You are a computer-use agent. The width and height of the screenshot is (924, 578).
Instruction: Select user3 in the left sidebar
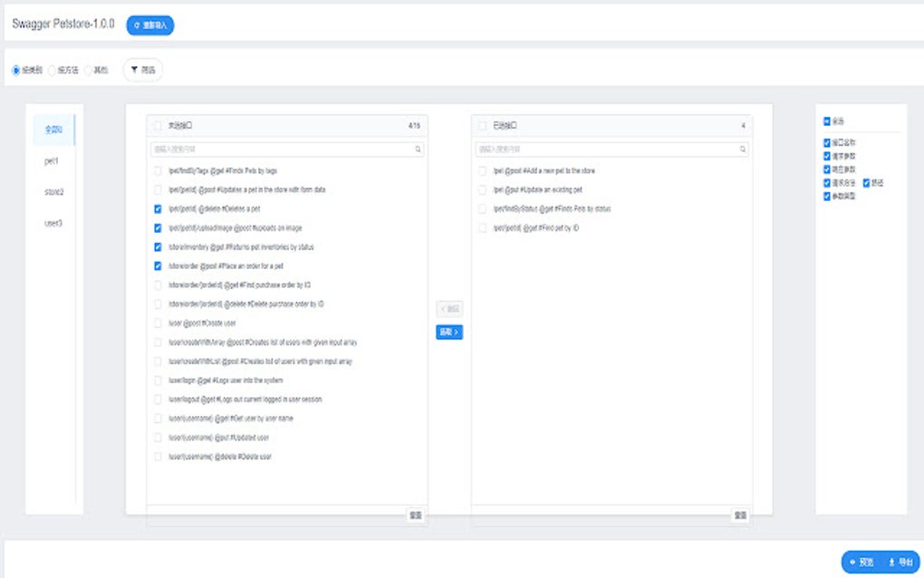click(x=53, y=222)
